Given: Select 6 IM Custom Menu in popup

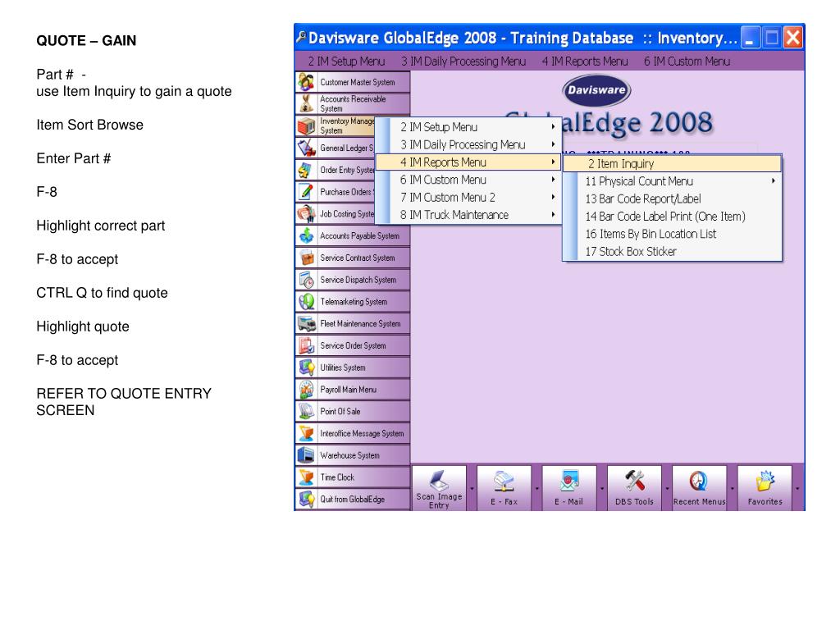Looking at the screenshot, I should pos(468,180).
